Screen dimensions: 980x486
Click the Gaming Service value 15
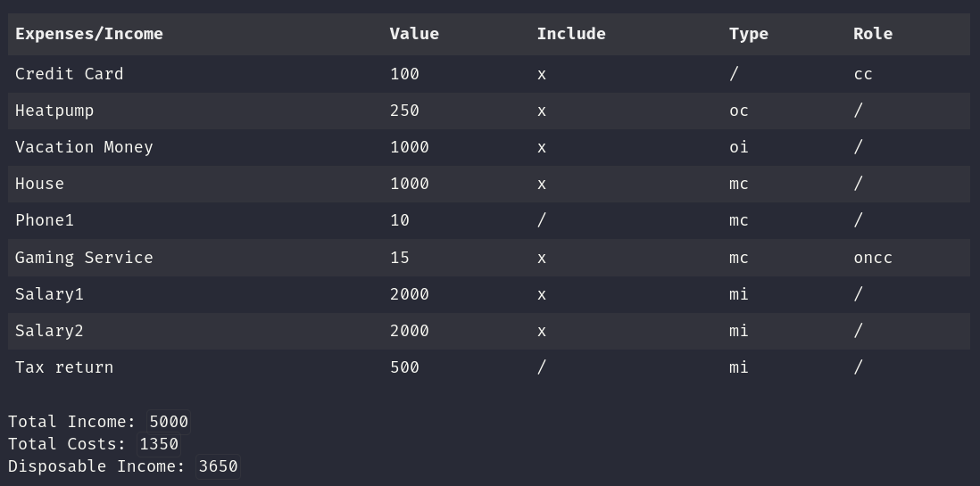point(399,258)
